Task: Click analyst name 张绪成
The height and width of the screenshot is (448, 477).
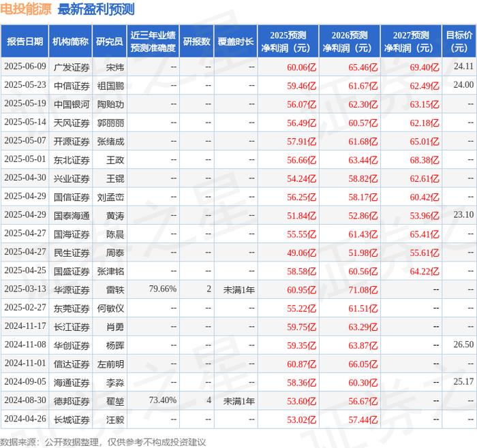Action: point(110,142)
